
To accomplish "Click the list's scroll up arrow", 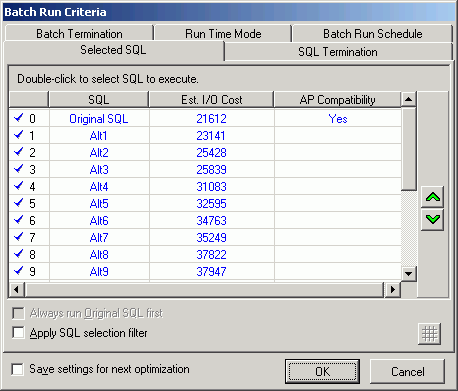I will pos(409,99).
